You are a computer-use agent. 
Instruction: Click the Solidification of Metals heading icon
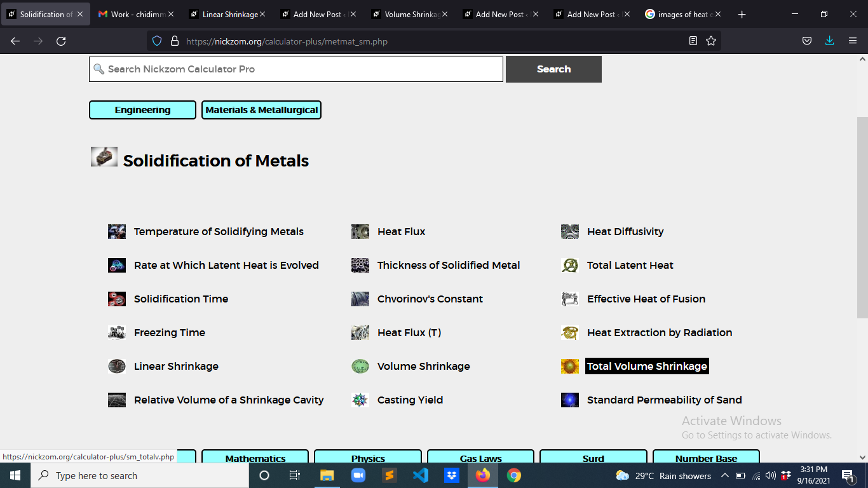[x=104, y=157]
